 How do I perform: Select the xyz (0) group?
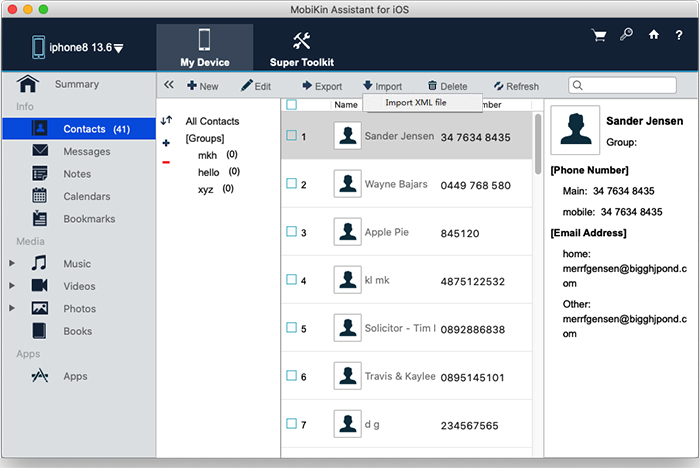coord(216,189)
